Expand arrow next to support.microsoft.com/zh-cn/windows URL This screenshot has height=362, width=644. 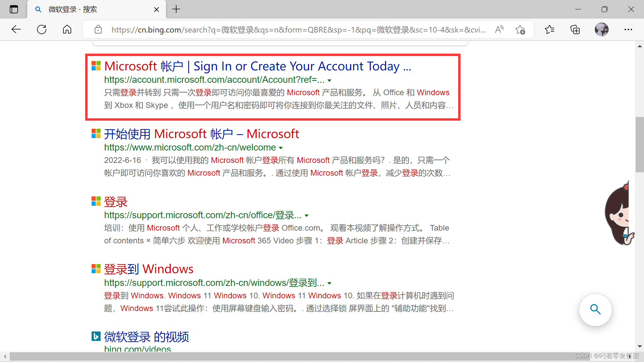(329, 283)
